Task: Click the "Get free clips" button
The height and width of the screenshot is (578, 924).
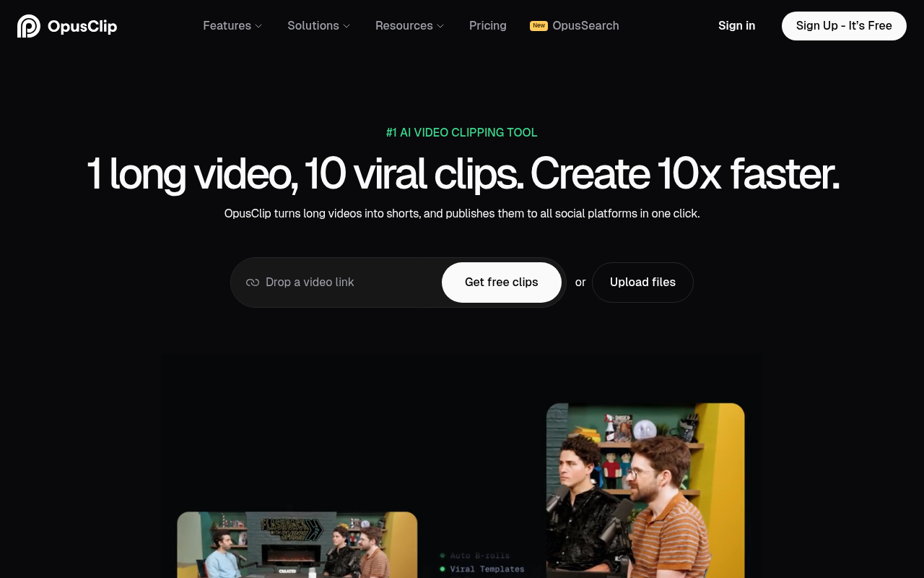Action: [501, 282]
